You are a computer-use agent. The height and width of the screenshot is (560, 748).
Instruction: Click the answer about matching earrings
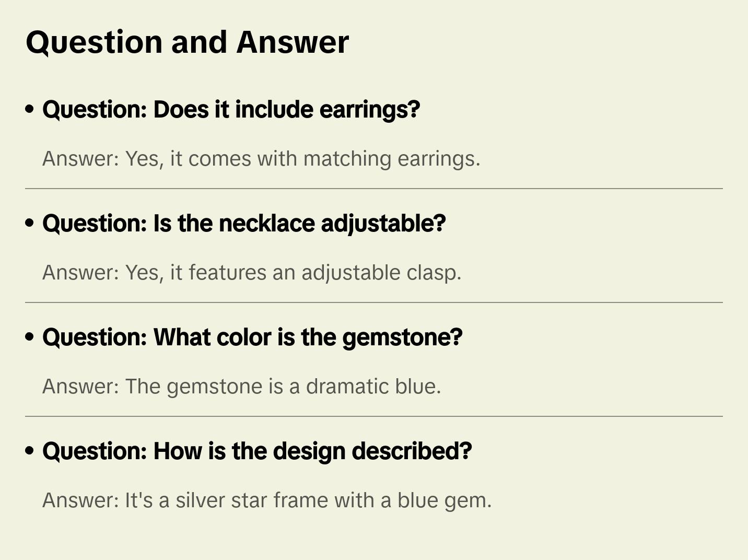pos(261,159)
